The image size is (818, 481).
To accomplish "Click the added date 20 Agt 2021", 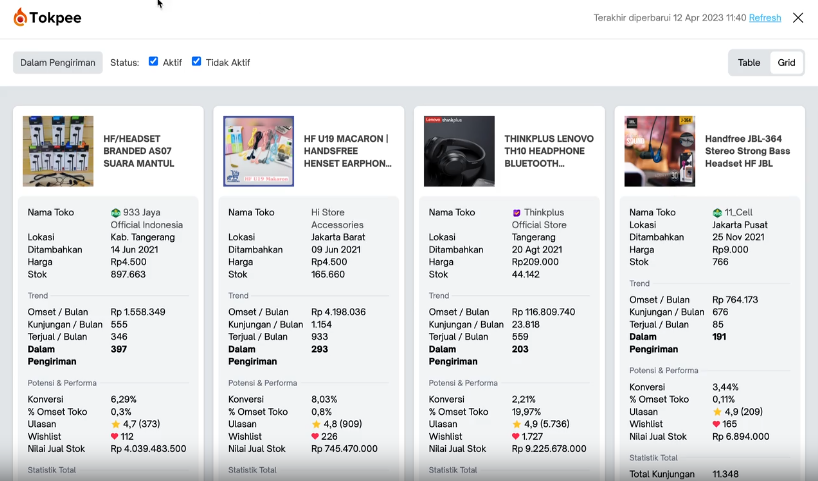I will 537,250.
